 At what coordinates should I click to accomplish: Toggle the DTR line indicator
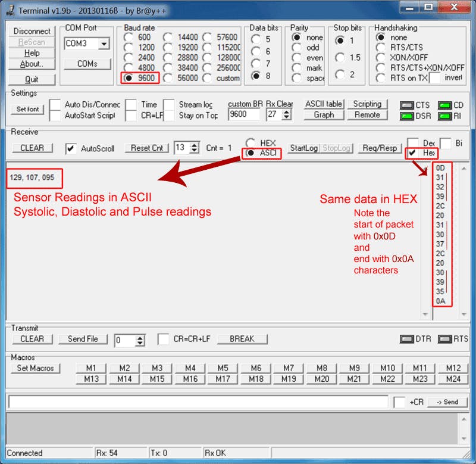(x=407, y=339)
